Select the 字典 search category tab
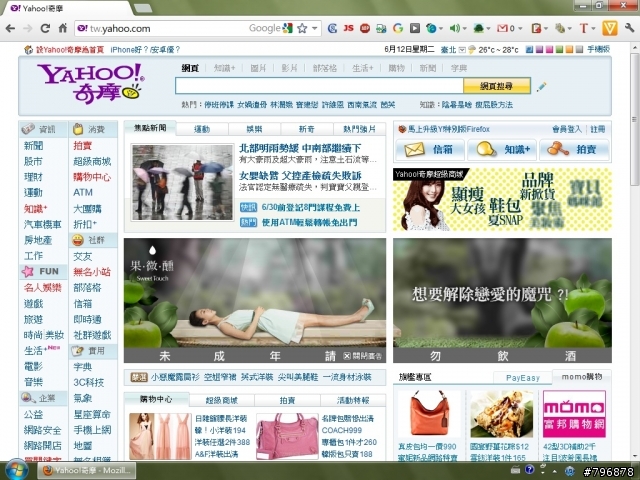The width and height of the screenshot is (640, 480). pyautogui.click(x=459, y=68)
